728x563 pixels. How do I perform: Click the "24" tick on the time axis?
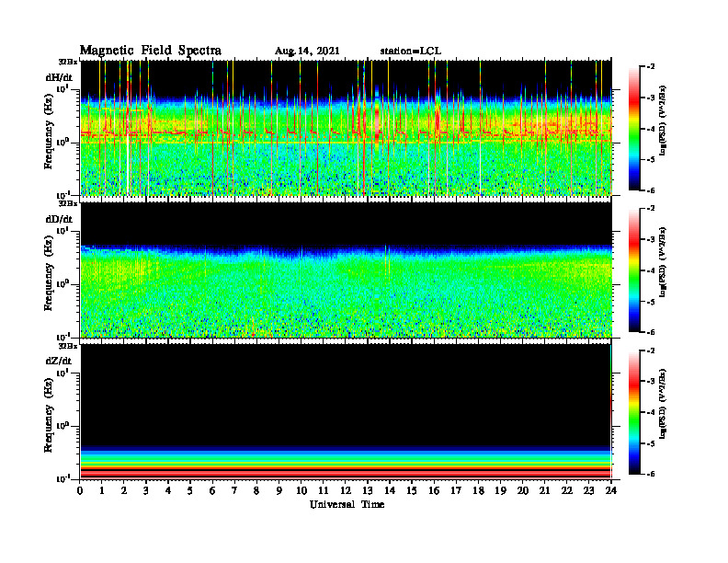tap(611, 491)
